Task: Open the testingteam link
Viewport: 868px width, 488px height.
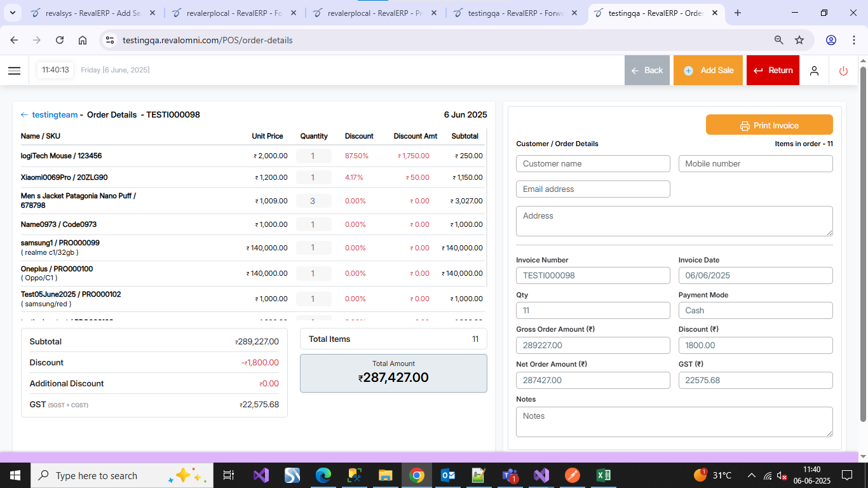Action: coord(55,115)
